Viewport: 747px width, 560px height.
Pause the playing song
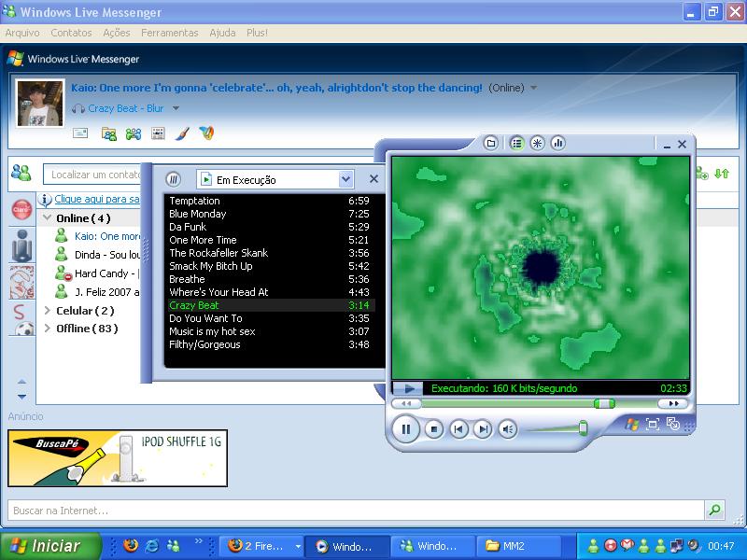point(405,429)
